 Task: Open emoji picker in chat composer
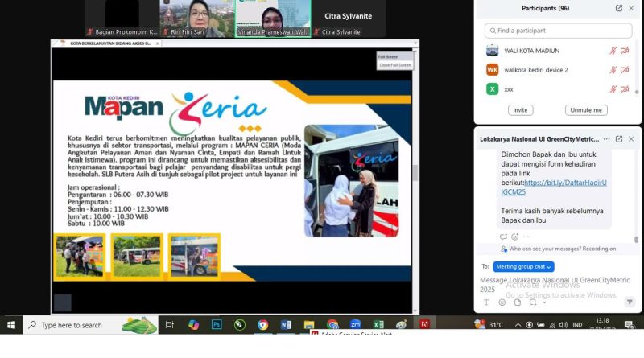(502, 302)
